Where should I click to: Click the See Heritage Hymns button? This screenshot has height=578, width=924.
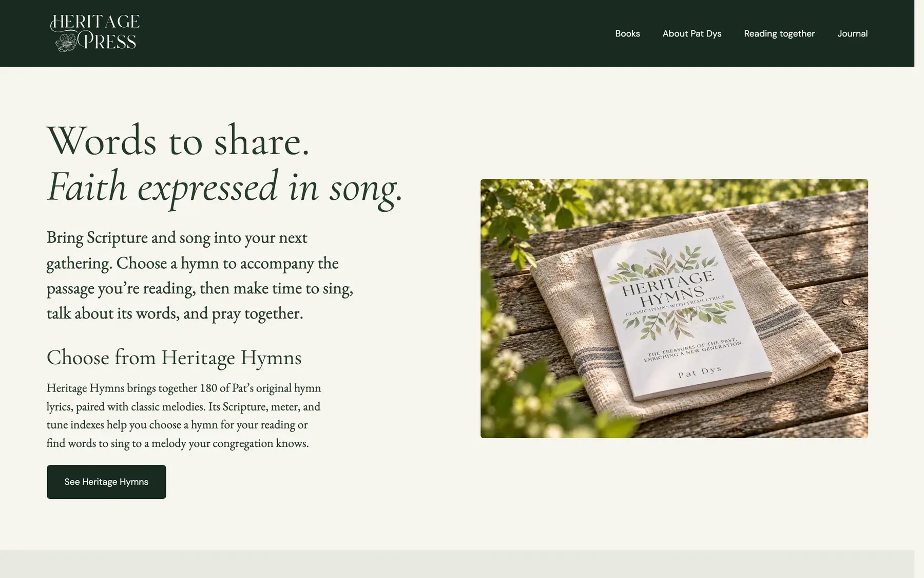point(106,482)
